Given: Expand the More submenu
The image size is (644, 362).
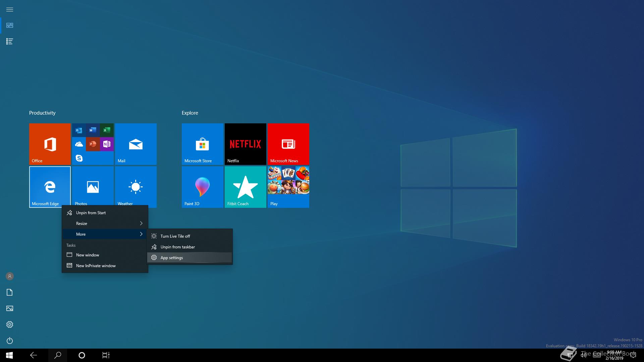Looking at the screenshot, I should pos(105,234).
